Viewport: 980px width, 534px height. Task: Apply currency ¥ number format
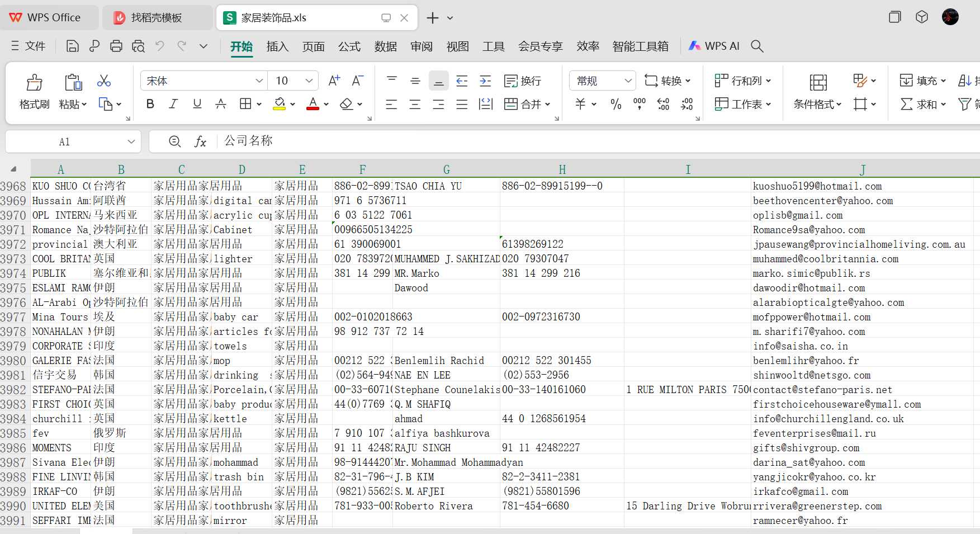(x=581, y=104)
